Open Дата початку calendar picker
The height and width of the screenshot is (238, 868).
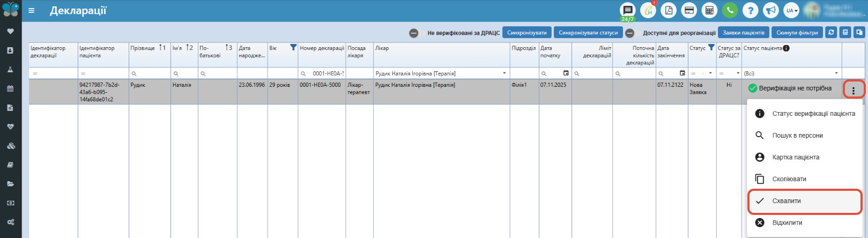566,73
